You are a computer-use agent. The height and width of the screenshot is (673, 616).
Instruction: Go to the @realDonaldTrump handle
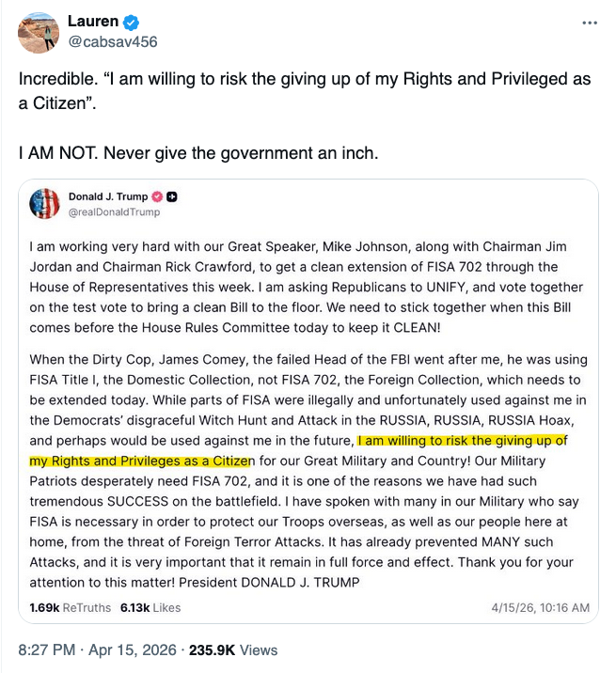[114, 212]
